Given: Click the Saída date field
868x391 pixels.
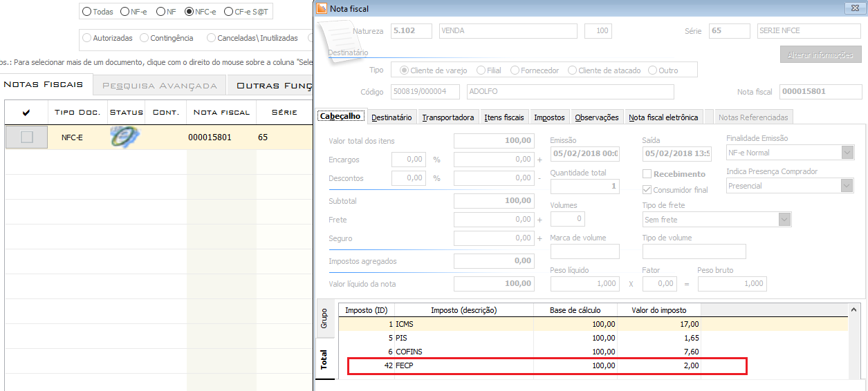Looking at the screenshot, I should click(x=677, y=153).
